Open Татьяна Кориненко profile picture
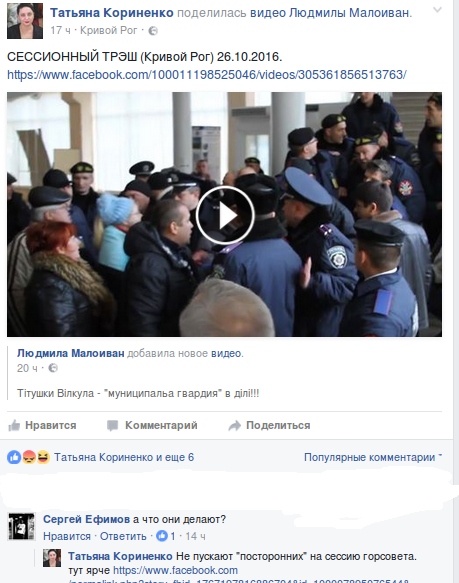The height and width of the screenshot is (583, 459). 25,21
